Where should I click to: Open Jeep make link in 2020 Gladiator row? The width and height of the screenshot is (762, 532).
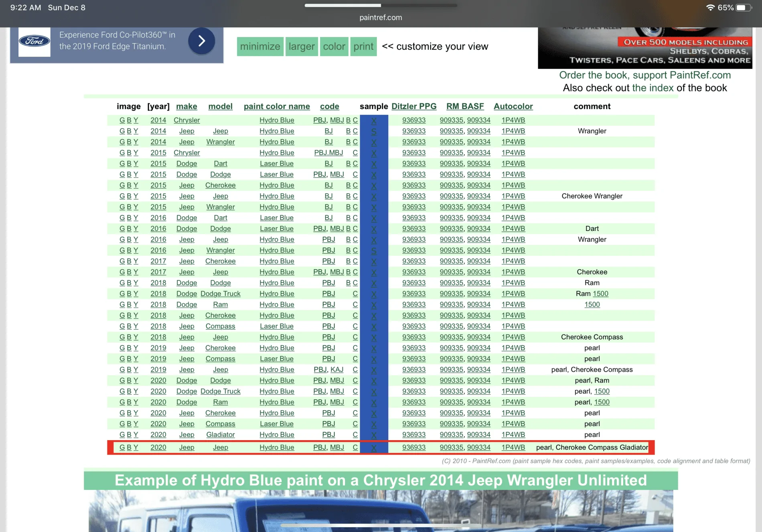coord(186,435)
